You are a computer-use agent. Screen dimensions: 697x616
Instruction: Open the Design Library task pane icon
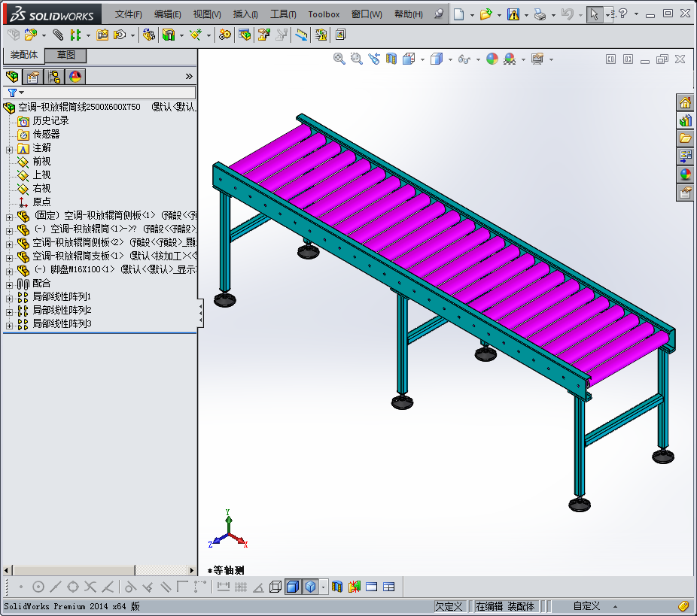click(x=685, y=120)
